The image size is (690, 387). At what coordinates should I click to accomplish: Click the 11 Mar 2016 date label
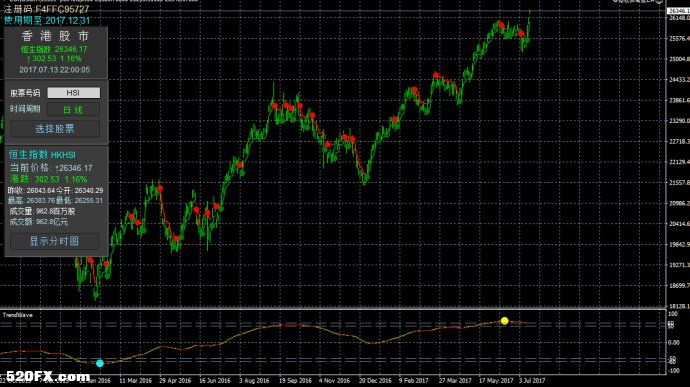pyautogui.click(x=136, y=380)
